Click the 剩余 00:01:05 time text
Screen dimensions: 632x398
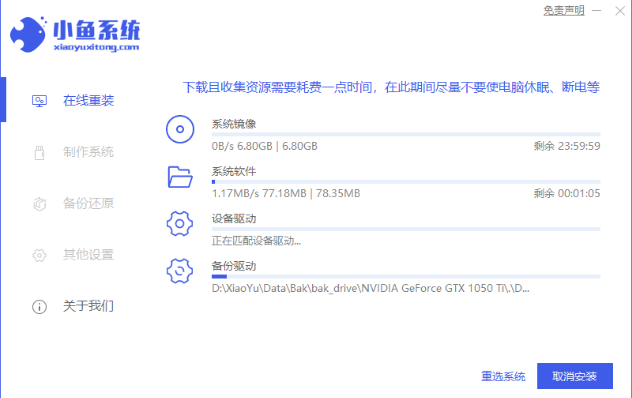point(567,194)
